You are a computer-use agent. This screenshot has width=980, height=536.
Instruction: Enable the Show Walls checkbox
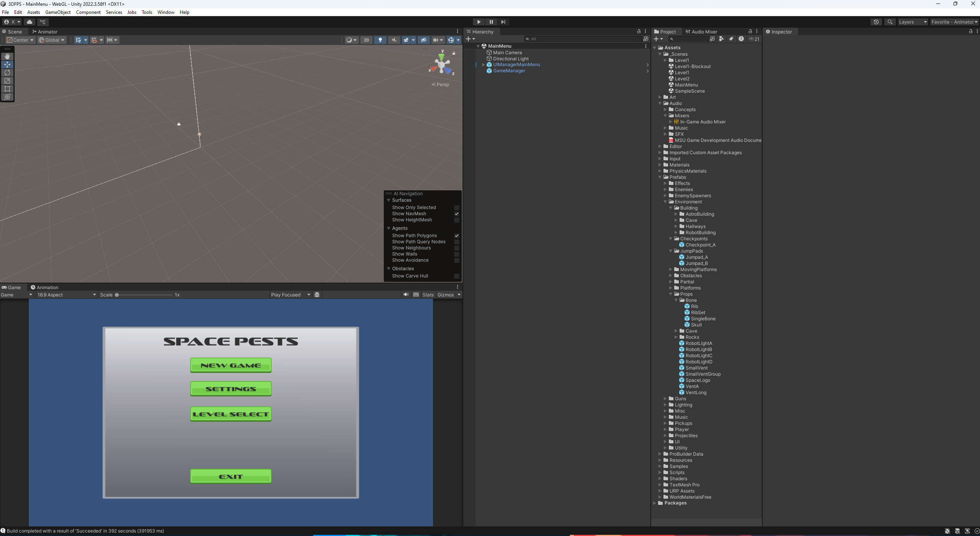456,254
